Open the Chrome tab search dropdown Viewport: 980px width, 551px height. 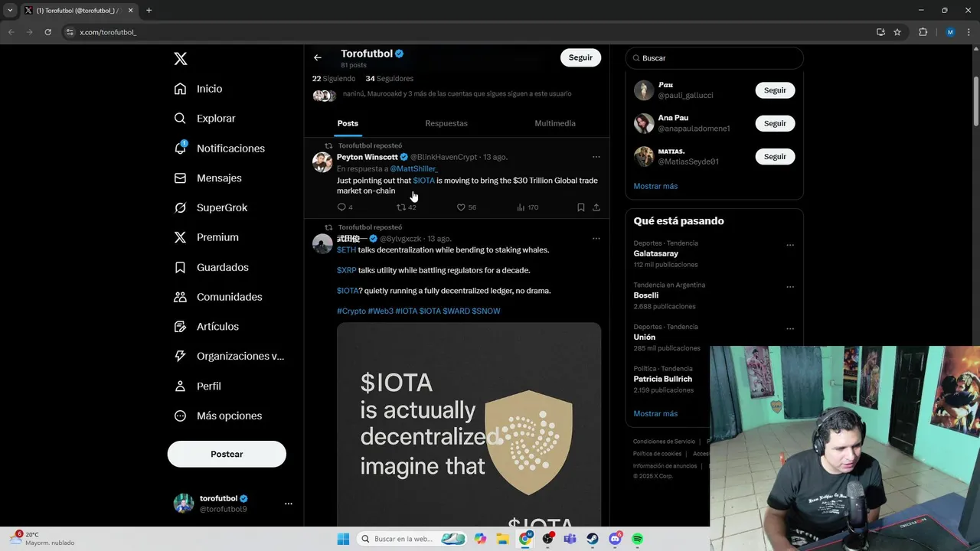click(x=10, y=11)
